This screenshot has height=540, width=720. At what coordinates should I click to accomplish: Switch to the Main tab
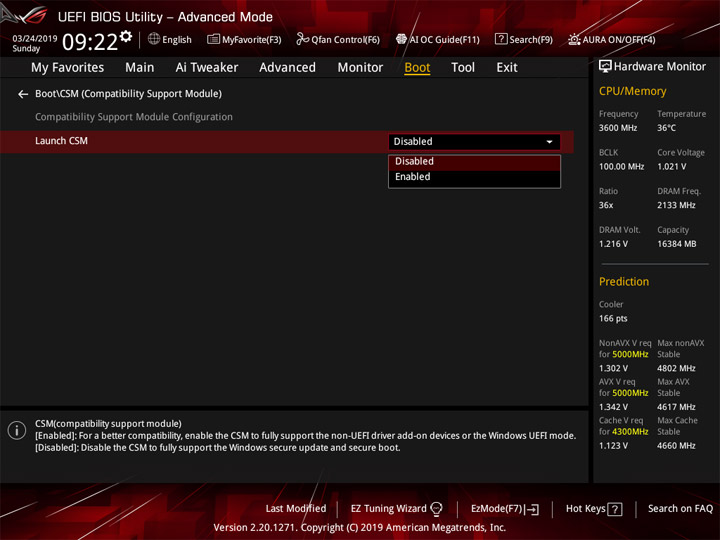coord(140,68)
